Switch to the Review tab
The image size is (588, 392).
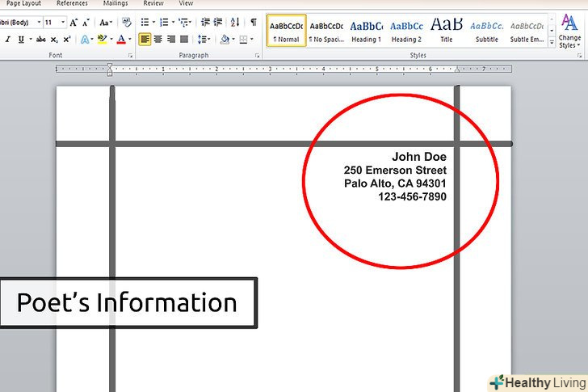(x=153, y=3)
